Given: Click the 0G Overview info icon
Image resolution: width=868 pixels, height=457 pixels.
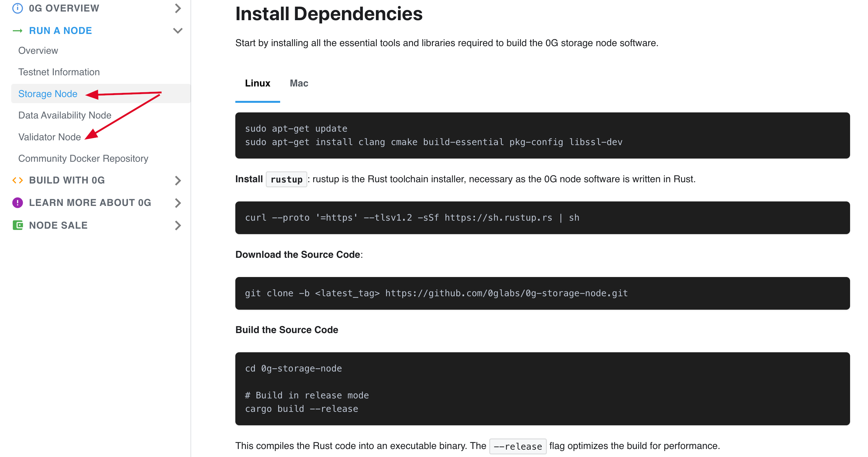Looking at the screenshot, I should coord(18,8).
